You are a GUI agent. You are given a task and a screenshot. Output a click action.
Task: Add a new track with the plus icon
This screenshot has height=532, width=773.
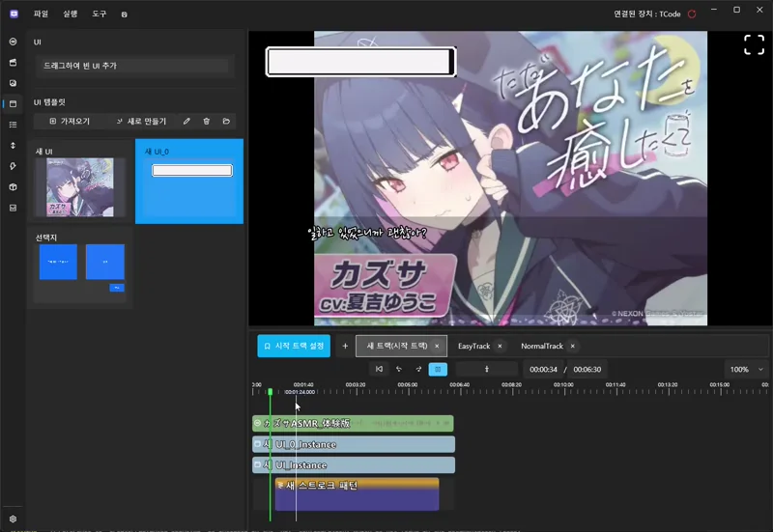tap(345, 346)
